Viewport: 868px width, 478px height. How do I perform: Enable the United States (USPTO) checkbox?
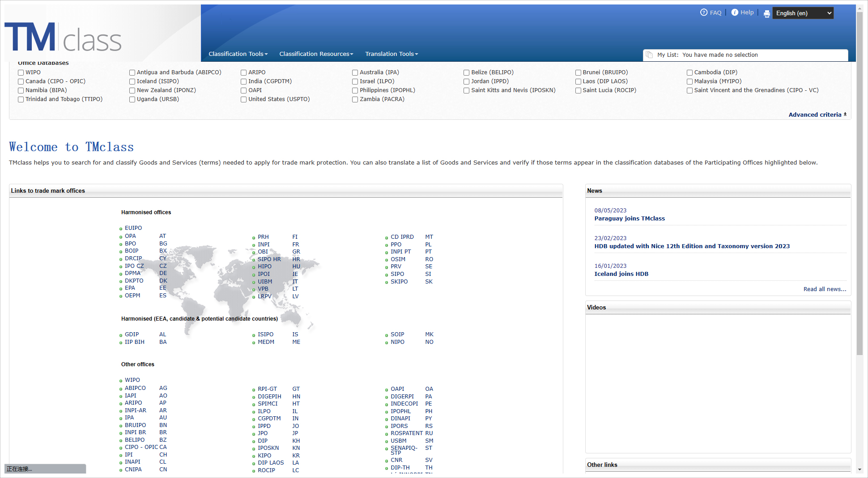coord(244,99)
